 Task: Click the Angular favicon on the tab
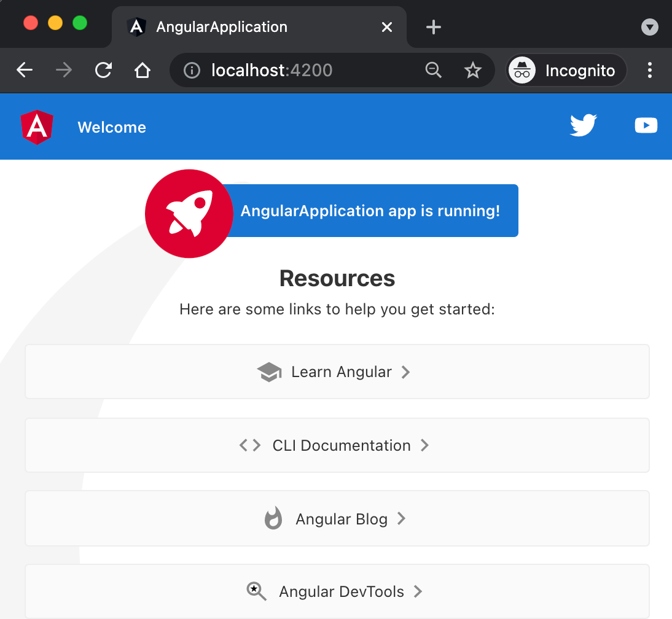pyautogui.click(x=137, y=27)
